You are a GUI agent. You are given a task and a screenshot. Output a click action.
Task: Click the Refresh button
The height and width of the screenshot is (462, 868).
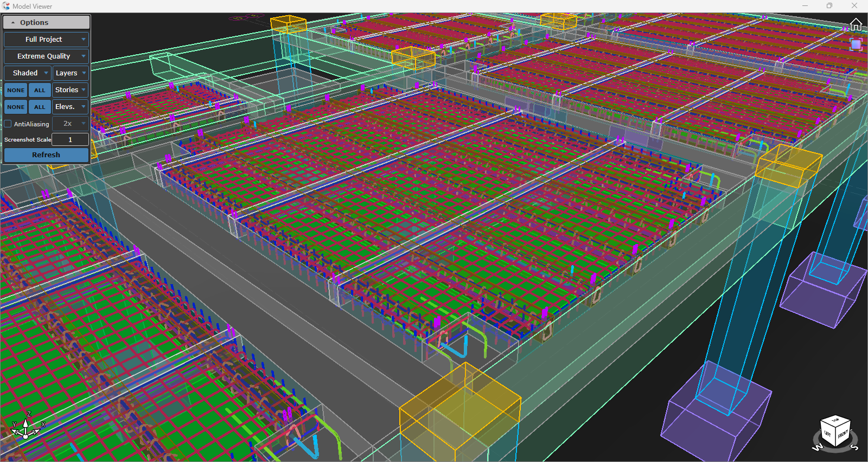pos(46,155)
